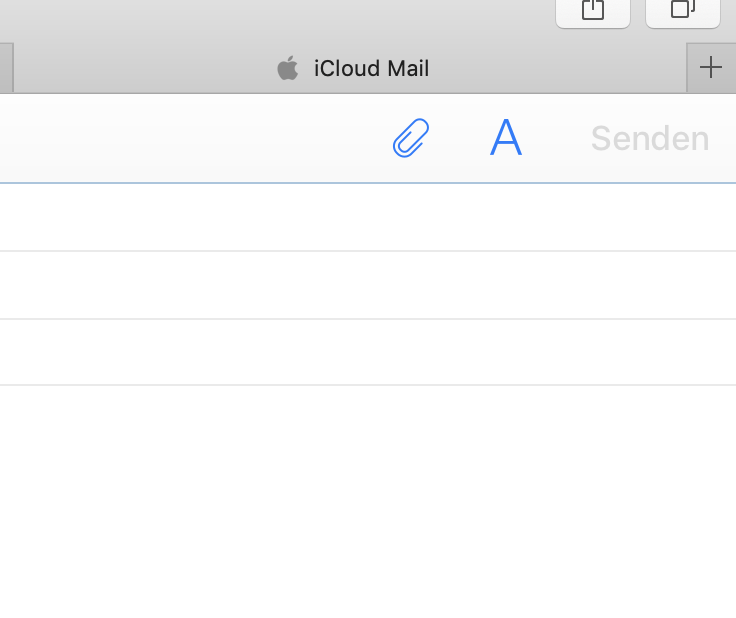Click the Senden button

pyautogui.click(x=649, y=138)
